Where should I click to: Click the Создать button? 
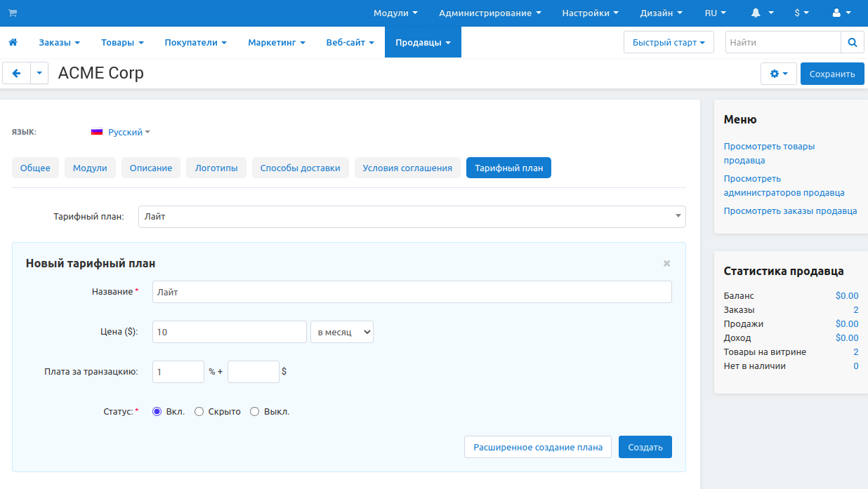(645, 448)
